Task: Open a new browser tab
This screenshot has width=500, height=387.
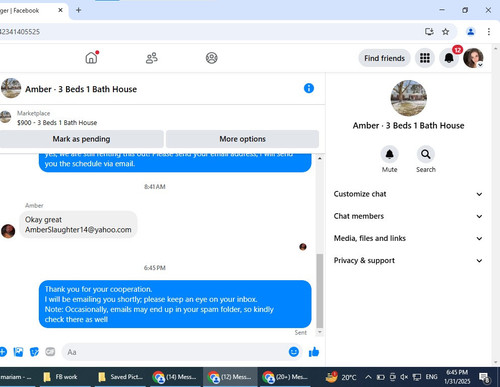Action: pyautogui.click(x=78, y=10)
